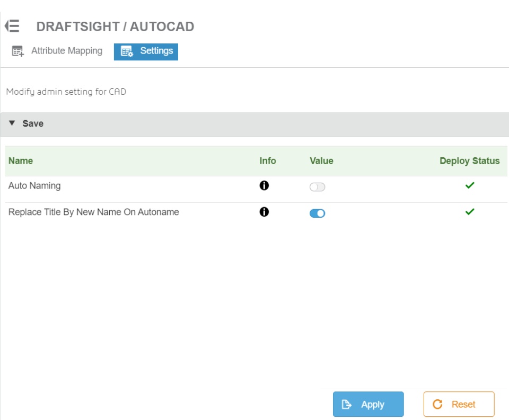The width and height of the screenshot is (509, 420).
Task: Disable Replace Title By New Name toggle
Action: pos(317,213)
